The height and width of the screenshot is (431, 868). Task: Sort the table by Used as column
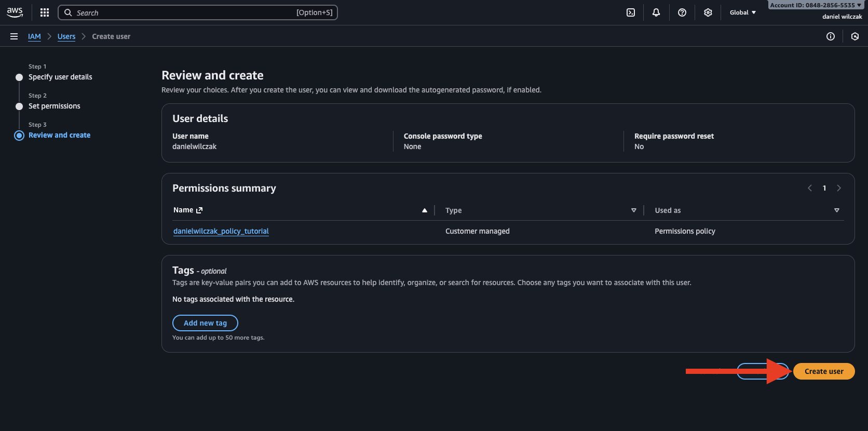tap(836, 210)
